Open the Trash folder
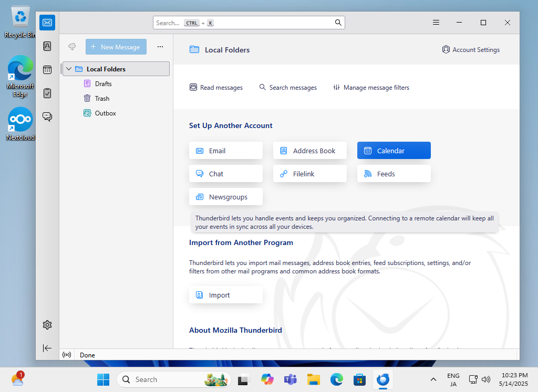 102,98
